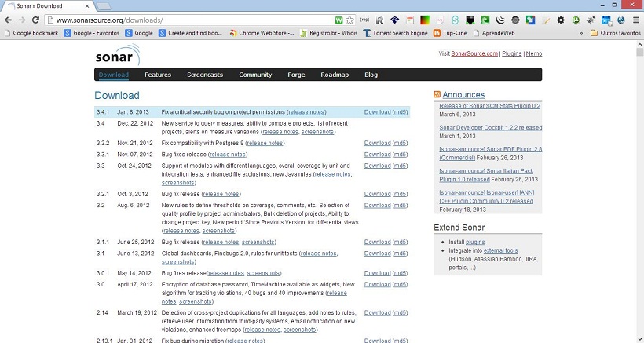
Task: Open a new browser tab
Action: click(104, 6)
